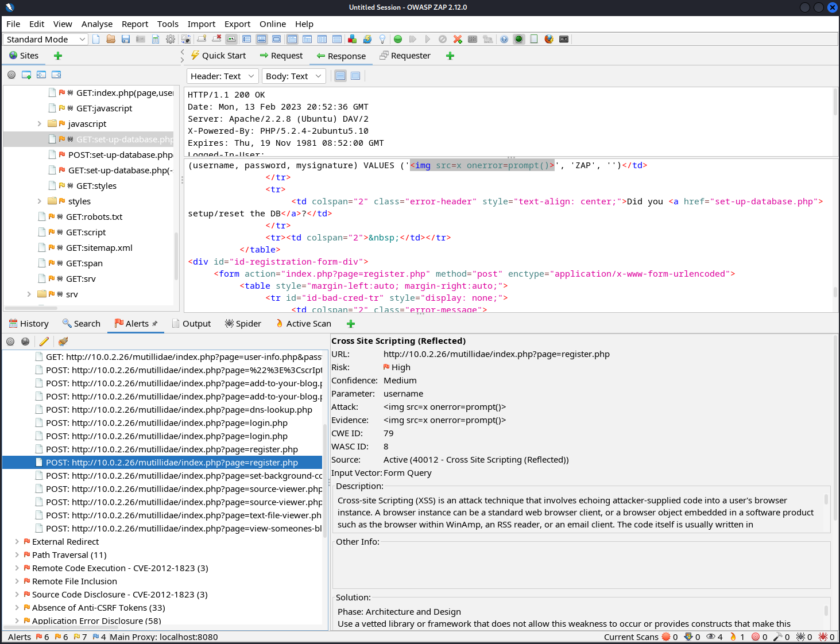The image size is (840, 644).
Task: Switch to the Quick Start tab
Action: (x=218, y=56)
